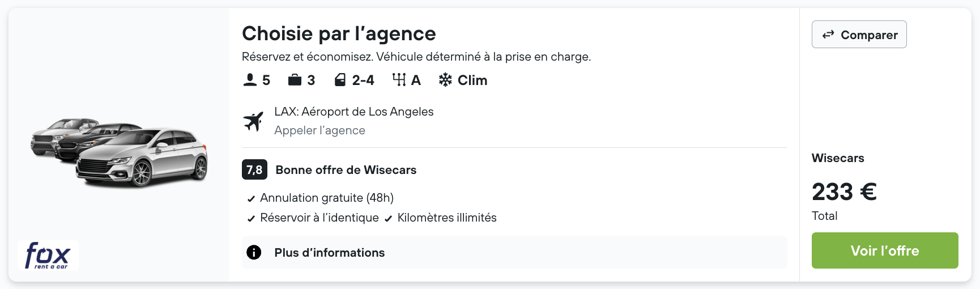
Task: Click the Fox rent a car logo
Action: [48, 256]
